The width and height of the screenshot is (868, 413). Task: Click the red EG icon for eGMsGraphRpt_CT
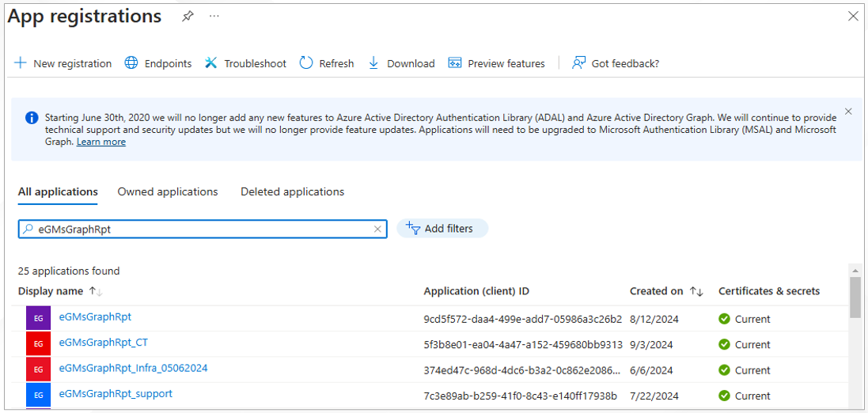[38, 344]
